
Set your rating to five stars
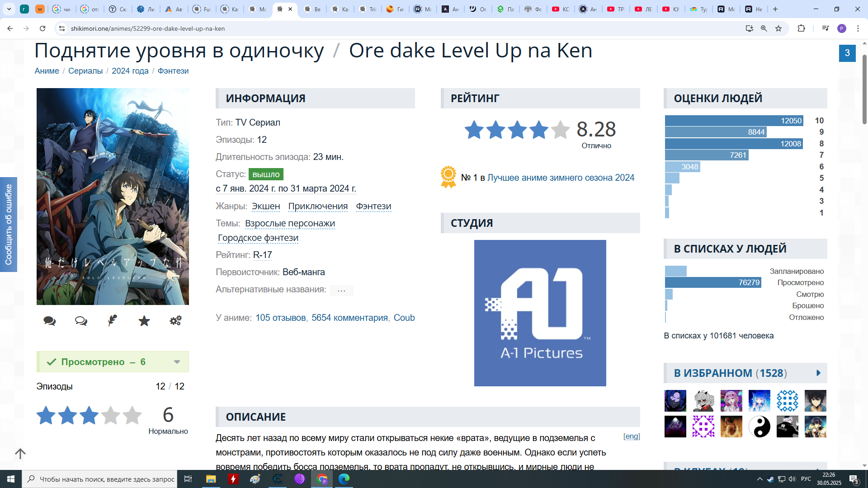[x=132, y=415]
